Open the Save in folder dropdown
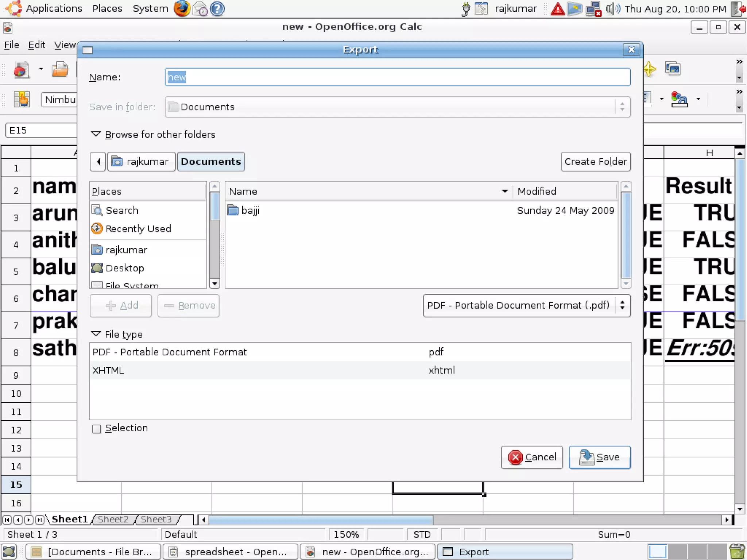The image size is (747, 560). (x=397, y=107)
